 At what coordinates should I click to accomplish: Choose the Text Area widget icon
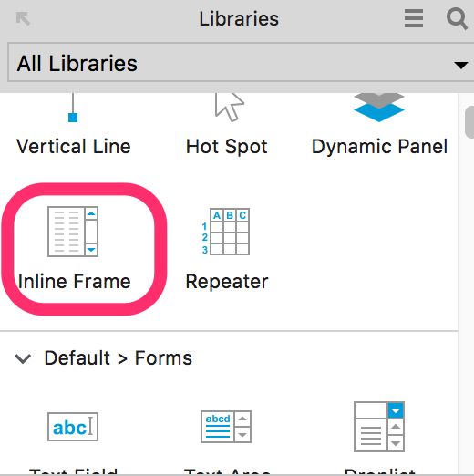[x=226, y=427]
